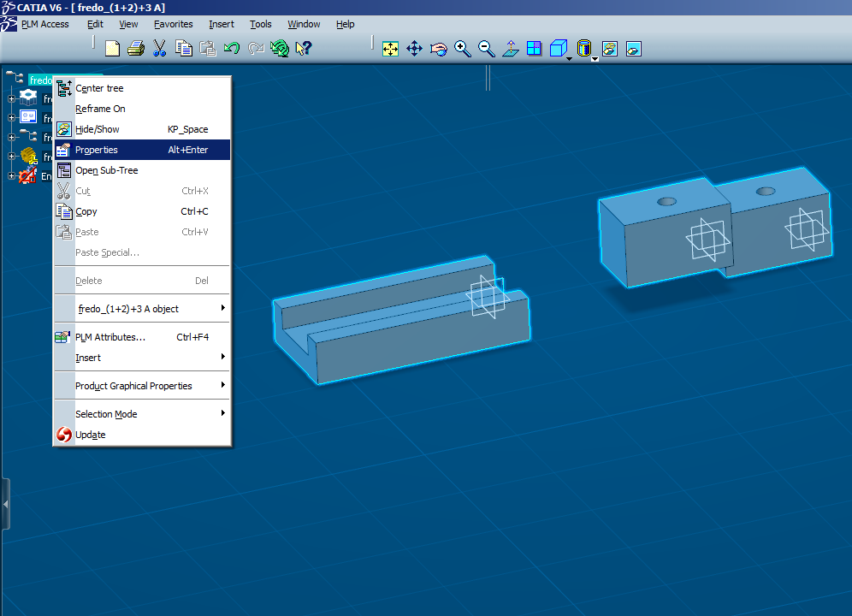Choose Open Sub-Tree in context menu

pos(142,170)
